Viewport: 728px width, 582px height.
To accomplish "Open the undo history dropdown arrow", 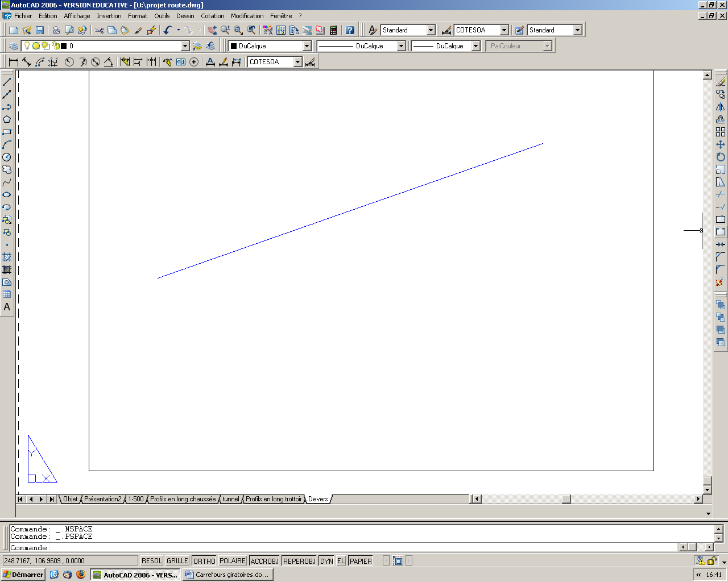I will (x=179, y=30).
